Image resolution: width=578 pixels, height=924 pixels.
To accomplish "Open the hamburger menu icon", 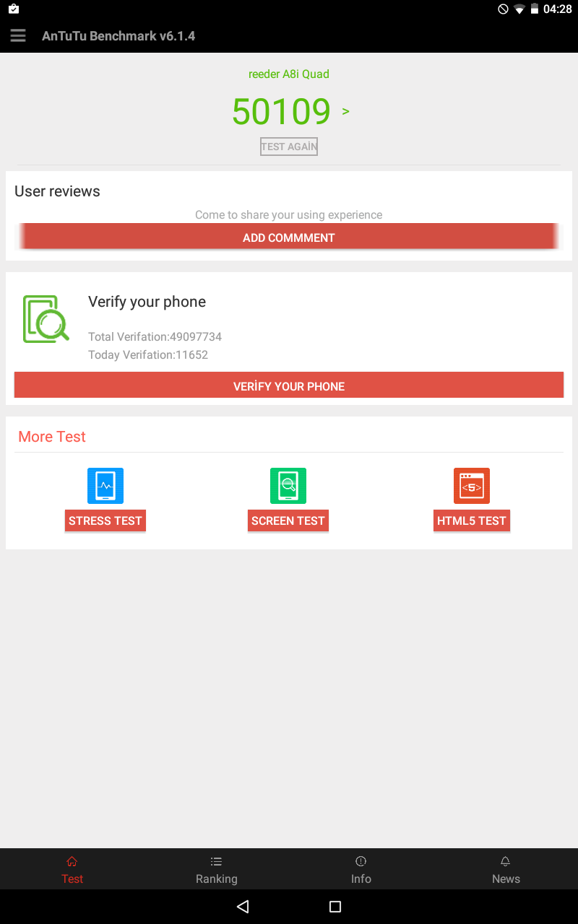I will [18, 35].
